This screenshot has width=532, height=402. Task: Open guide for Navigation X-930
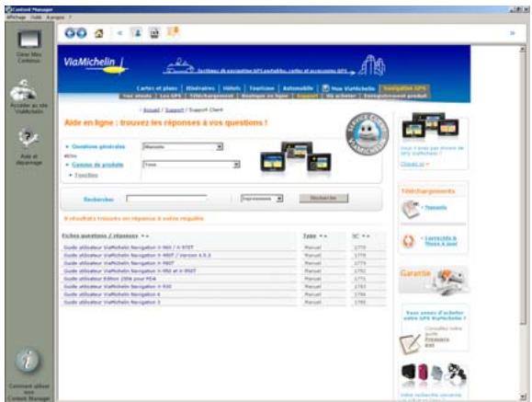click(118, 286)
